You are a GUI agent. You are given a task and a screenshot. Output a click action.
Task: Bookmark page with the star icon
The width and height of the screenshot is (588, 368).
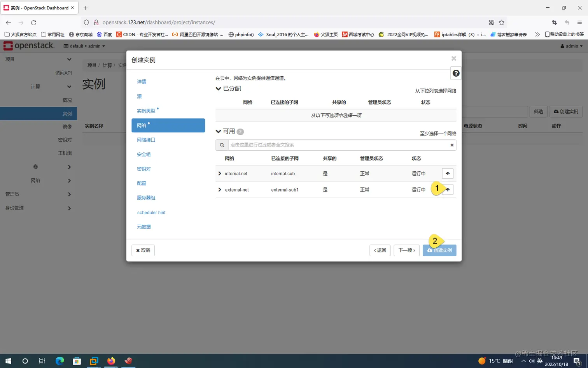[x=502, y=23]
